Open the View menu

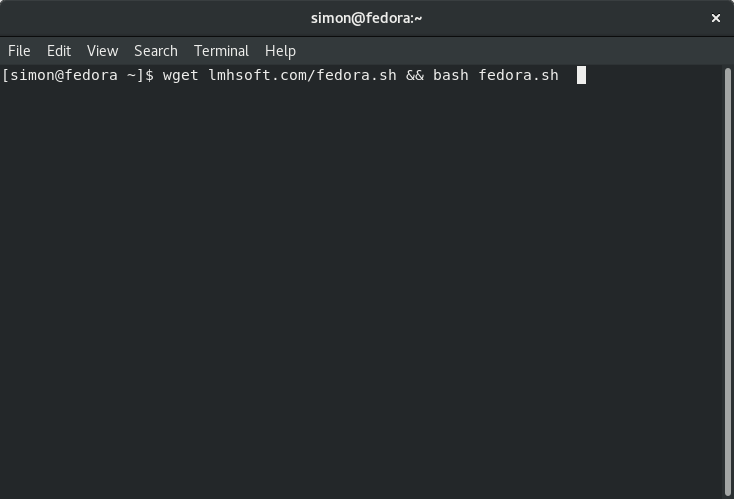point(103,51)
